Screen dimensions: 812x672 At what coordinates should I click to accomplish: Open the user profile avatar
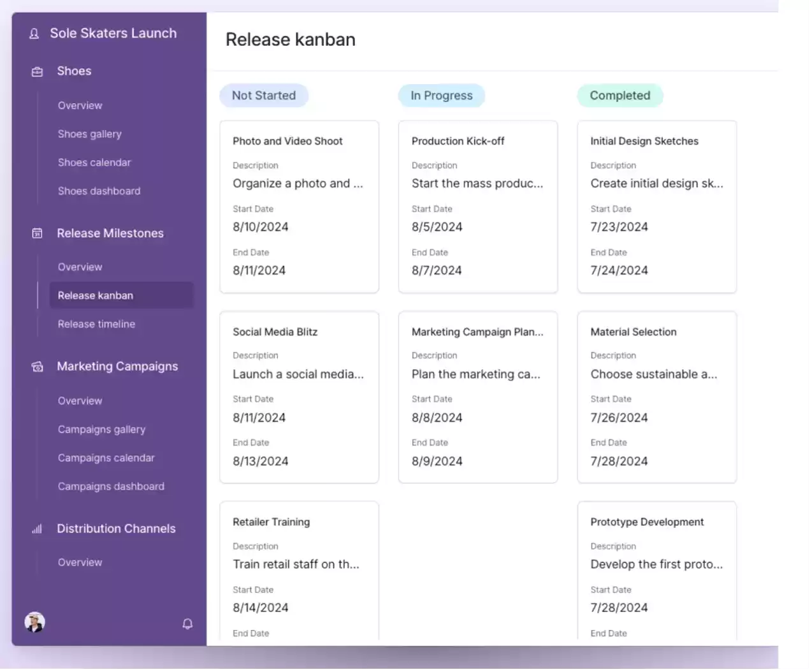(x=35, y=622)
